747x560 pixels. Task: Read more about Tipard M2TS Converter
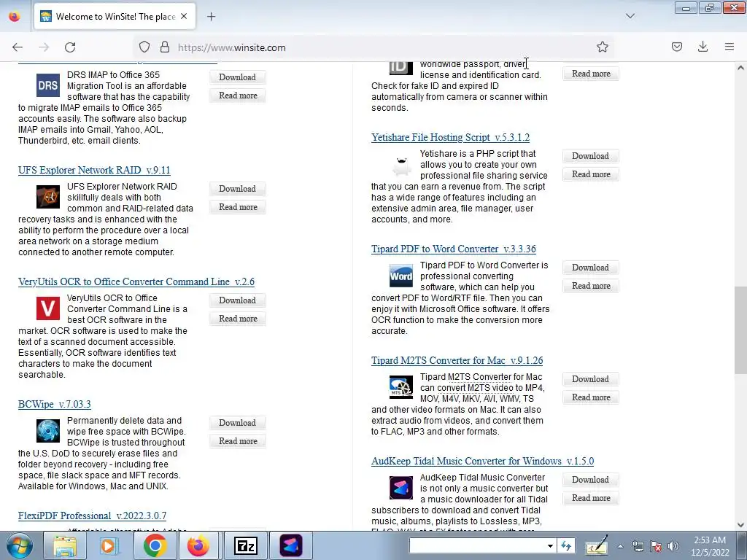(x=591, y=397)
